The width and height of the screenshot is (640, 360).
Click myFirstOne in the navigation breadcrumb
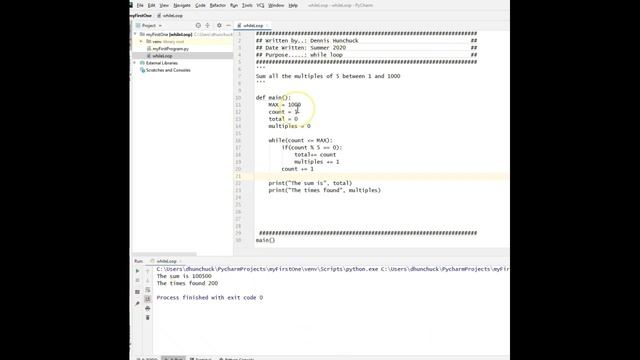[x=141, y=16]
